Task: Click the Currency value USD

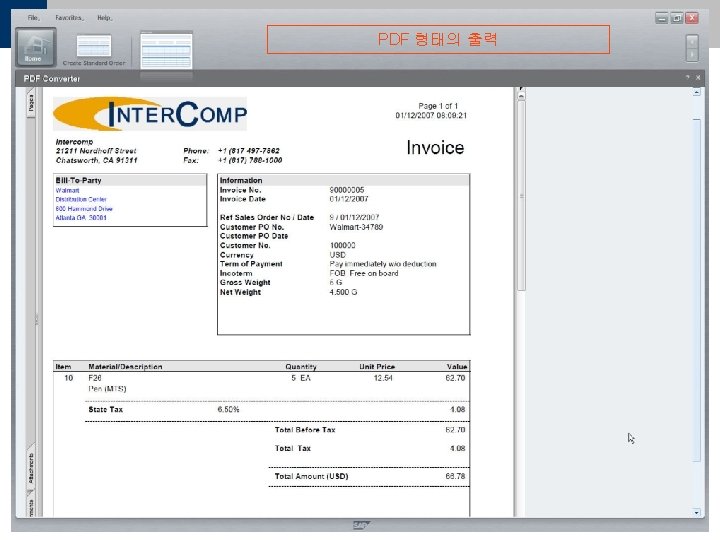Action: [338, 255]
